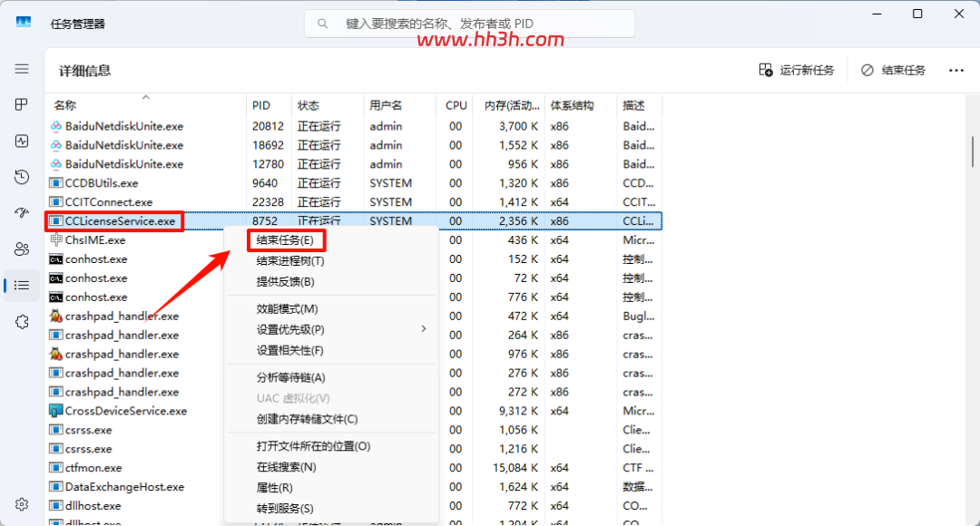Sort by 体系结构 column header
This screenshot has height=526, width=980.
click(x=582, y=105)
